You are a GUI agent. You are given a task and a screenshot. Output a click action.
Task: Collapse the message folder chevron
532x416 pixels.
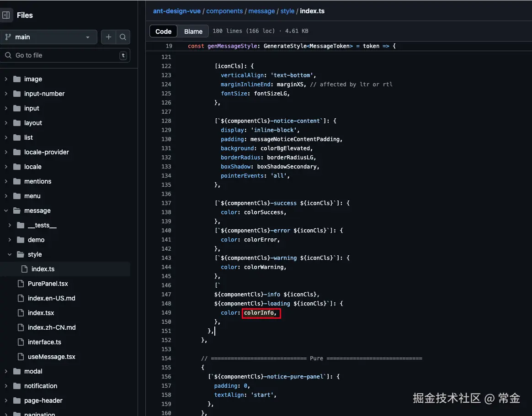point(6,211)
